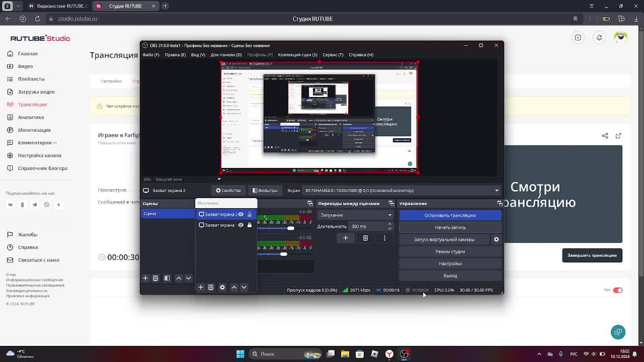Edit the transition duration 300 ms field
This screenshot has height=362, width=644.
pos(367,226)
